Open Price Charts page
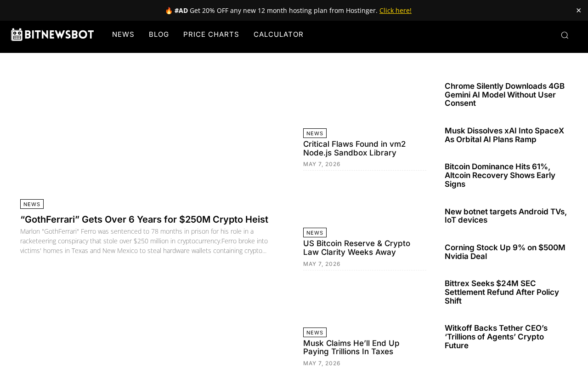The height and width of the screenshot is (368, 588). 211,34
